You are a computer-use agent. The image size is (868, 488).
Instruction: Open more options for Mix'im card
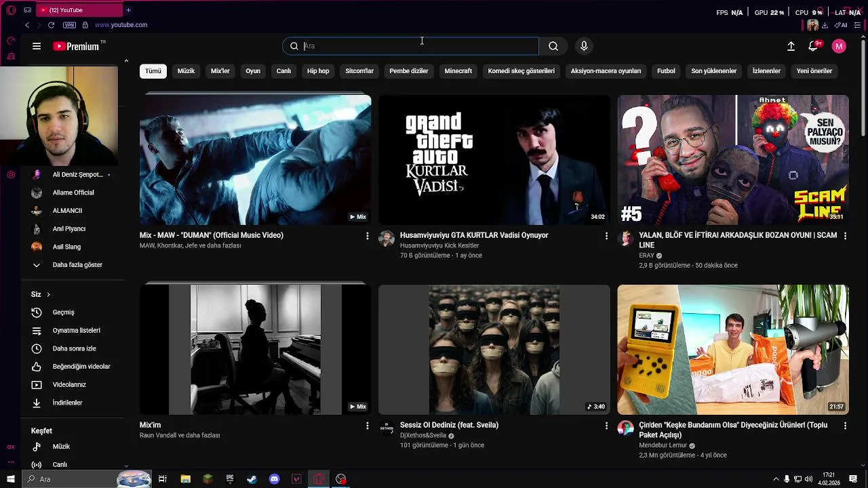[368, 426]
